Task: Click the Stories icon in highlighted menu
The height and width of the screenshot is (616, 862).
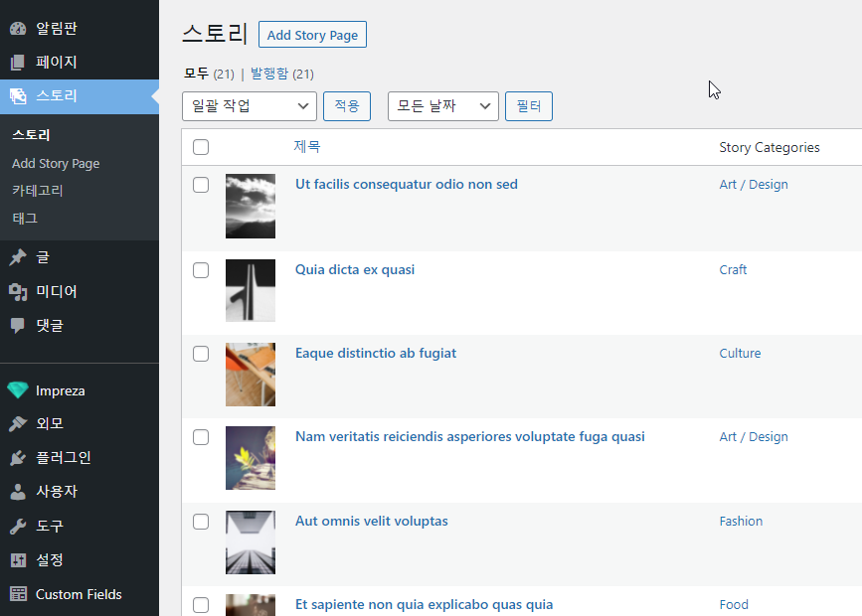Action: point(18,96)
